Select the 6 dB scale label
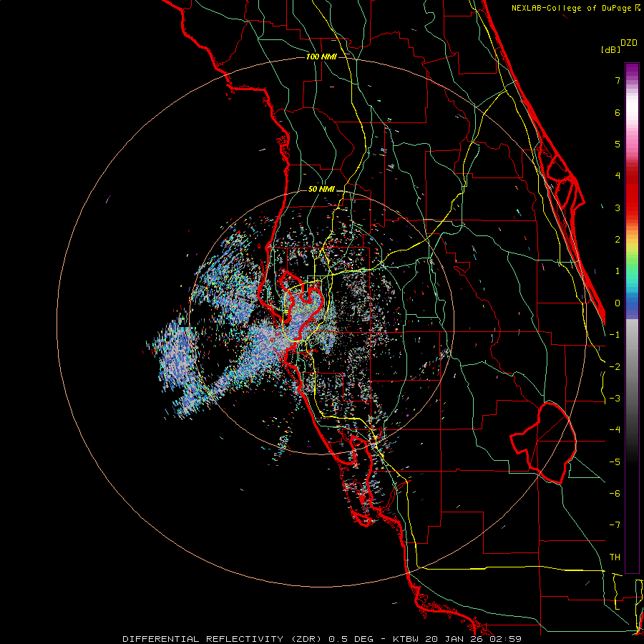644x644 pixels. (x=618, y=112)
